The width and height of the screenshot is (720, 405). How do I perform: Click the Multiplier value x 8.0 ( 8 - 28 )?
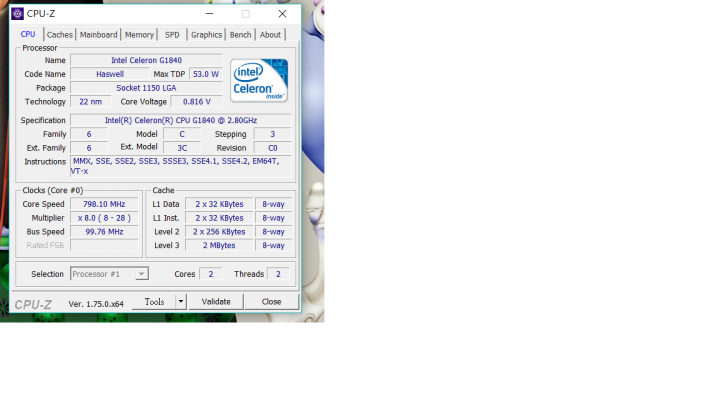[x=104, y=218]
